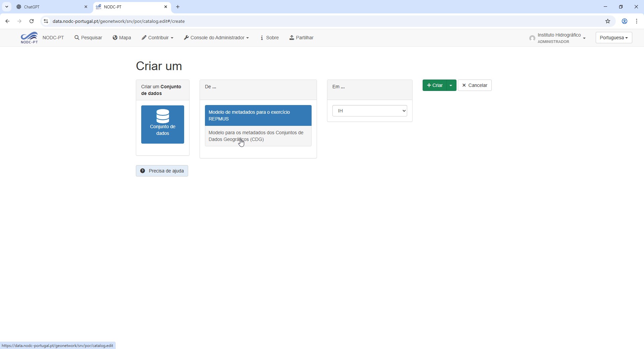
Task: Choose the Conjuntos de Dados Geográficos template
Action: pos(258,136)
